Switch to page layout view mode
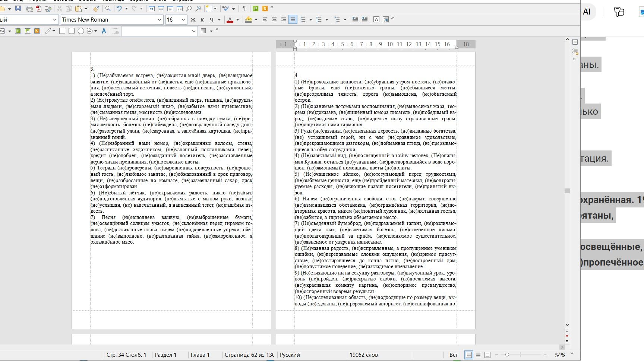 469,355
